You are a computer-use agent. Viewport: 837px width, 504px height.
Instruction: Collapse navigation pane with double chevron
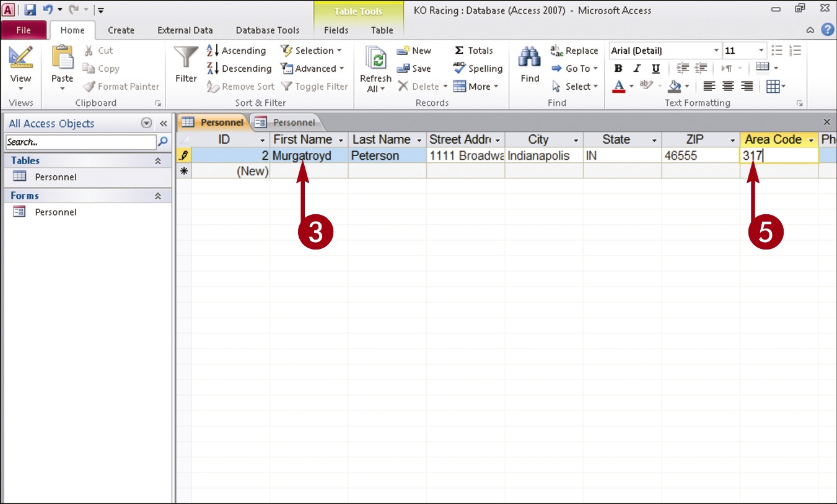pyautogui.click(x=164, y=123)
